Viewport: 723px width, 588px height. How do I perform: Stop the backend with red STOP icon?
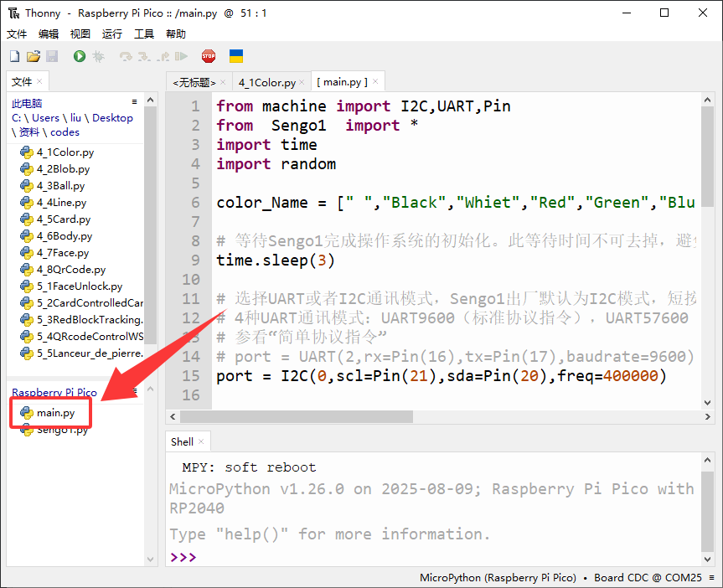pos(209,56)
